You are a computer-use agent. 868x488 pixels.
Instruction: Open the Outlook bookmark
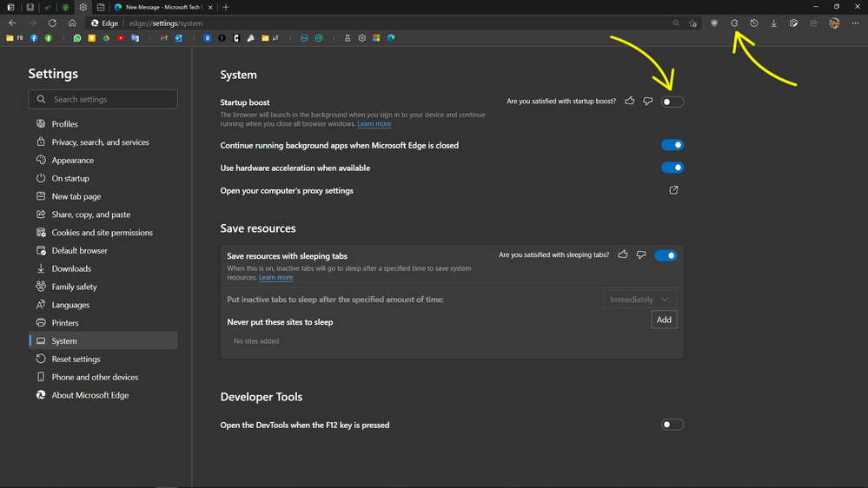(178, 38)
